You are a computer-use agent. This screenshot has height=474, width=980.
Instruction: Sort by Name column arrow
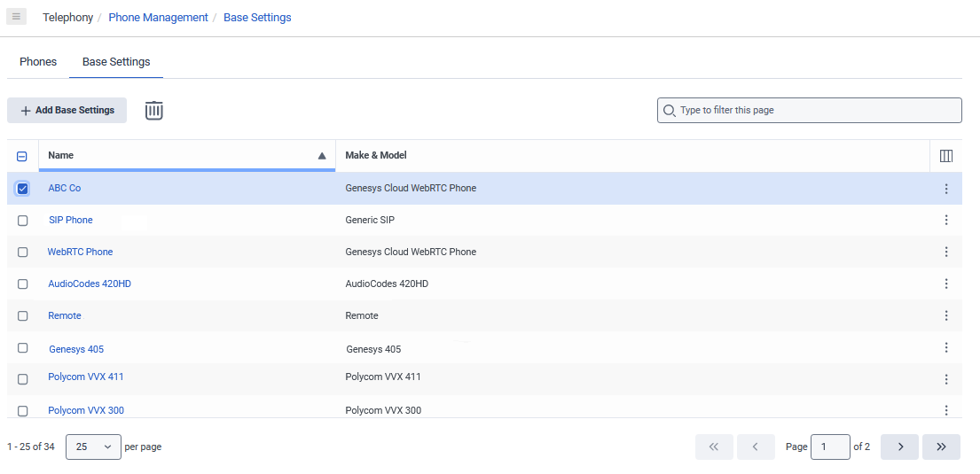322,156
